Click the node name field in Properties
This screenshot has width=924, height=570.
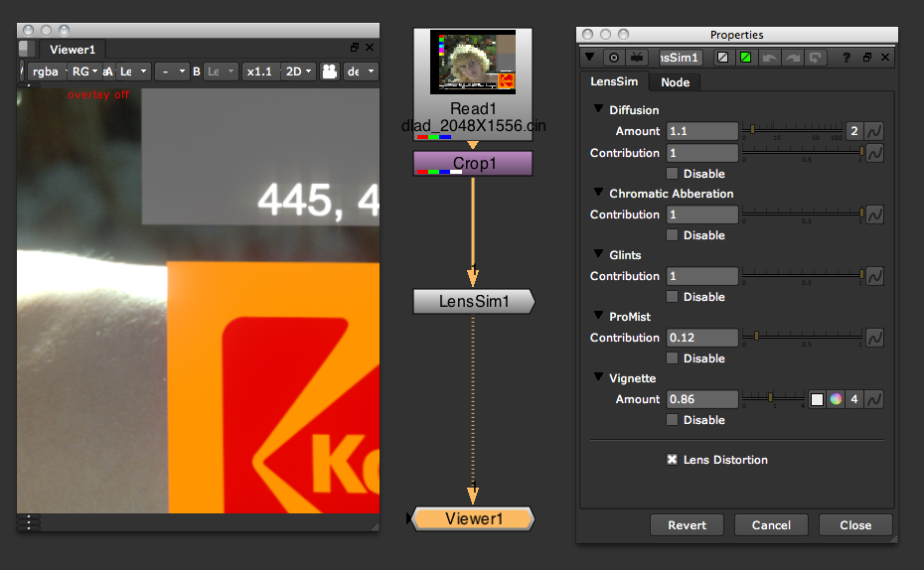point(680,58)
